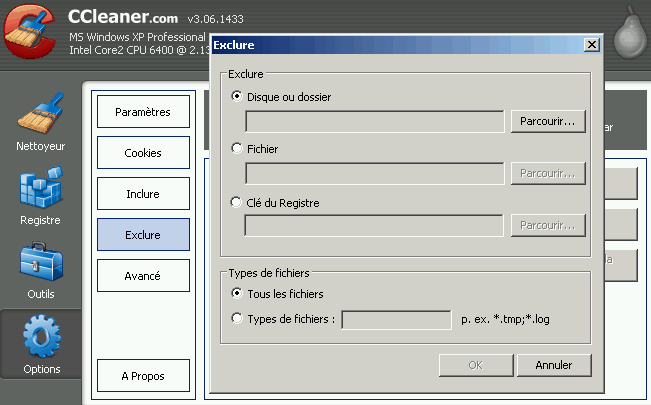This screenshot has height=405, width=651.
Task: Switch to the Paramètres tab
Action: [x=143, y=112]
